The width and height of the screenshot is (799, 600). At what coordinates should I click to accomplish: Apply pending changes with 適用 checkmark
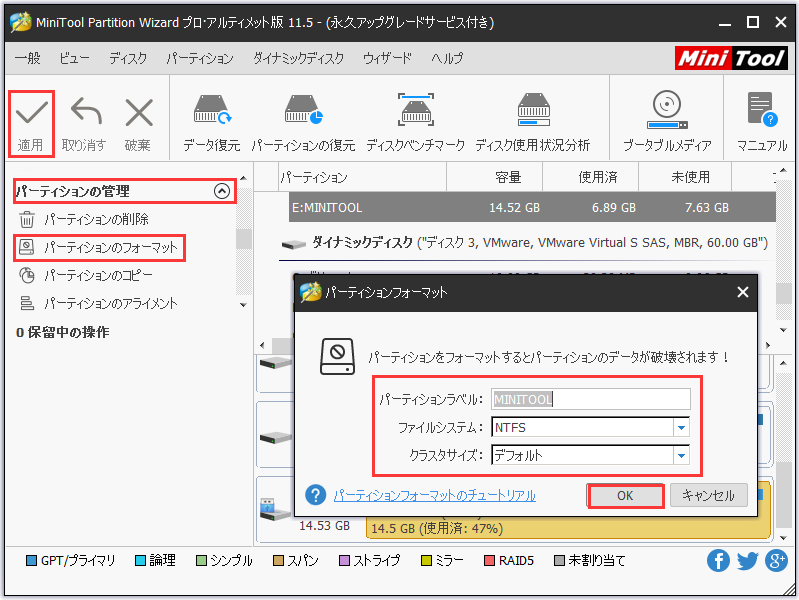[31, 124]
